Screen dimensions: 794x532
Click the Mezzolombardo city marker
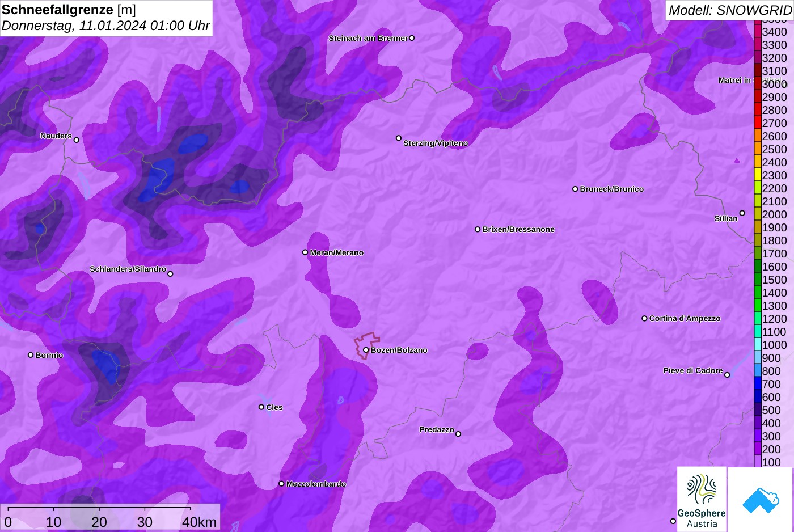[x=281, y=484]
